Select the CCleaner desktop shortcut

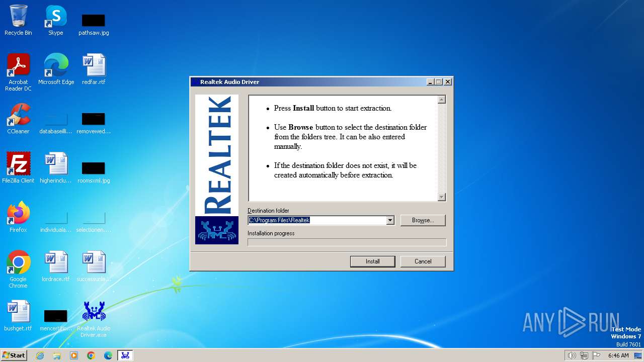point(18,119)
